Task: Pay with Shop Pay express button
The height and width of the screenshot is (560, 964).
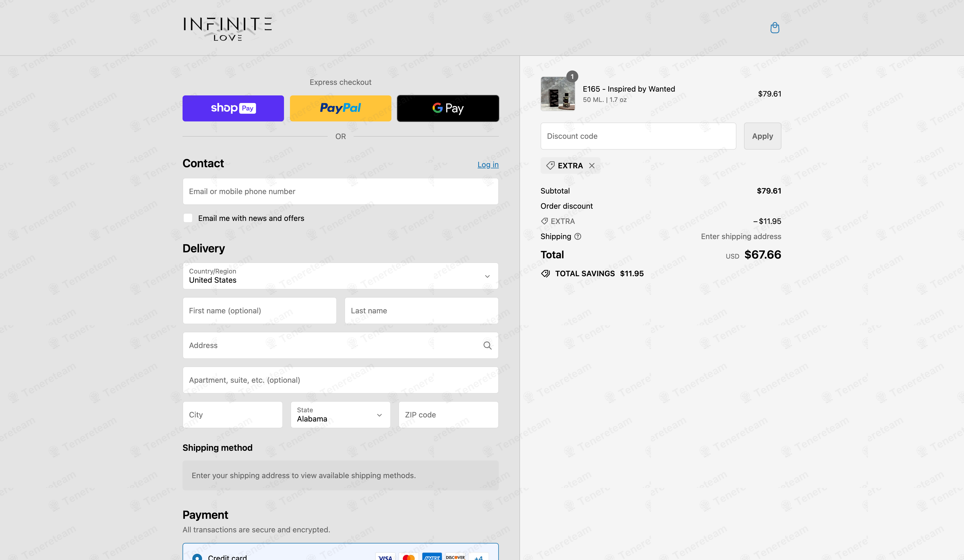Action: click(x=233, y=108)
